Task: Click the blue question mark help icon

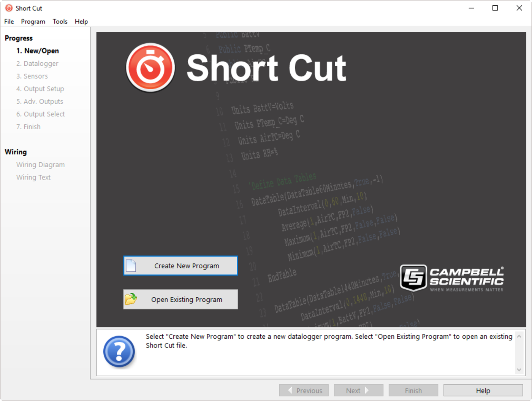Action: click(119, 352)
